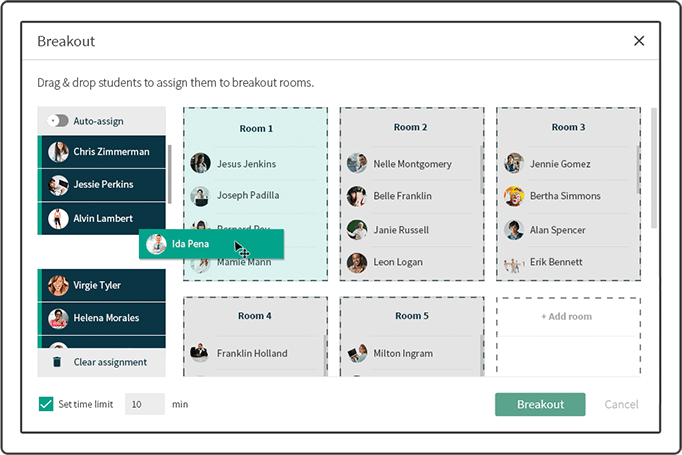
Task: Click Leon Logan's avatar in Room 2
Action: pos(357,263)
